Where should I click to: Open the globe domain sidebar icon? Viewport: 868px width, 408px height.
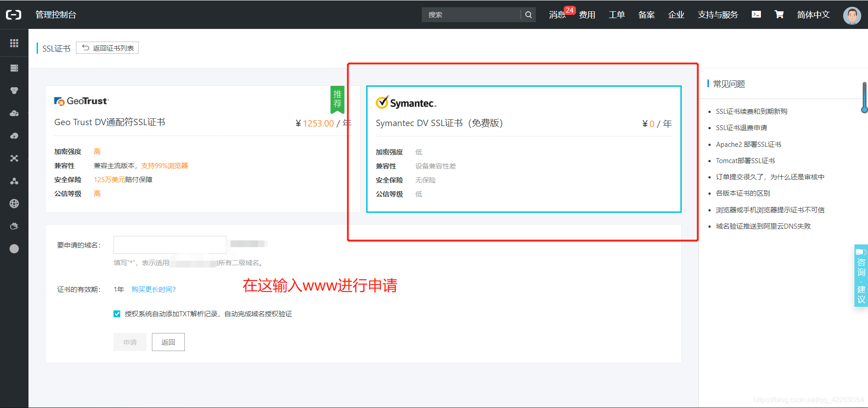click(x=14, y=203)
